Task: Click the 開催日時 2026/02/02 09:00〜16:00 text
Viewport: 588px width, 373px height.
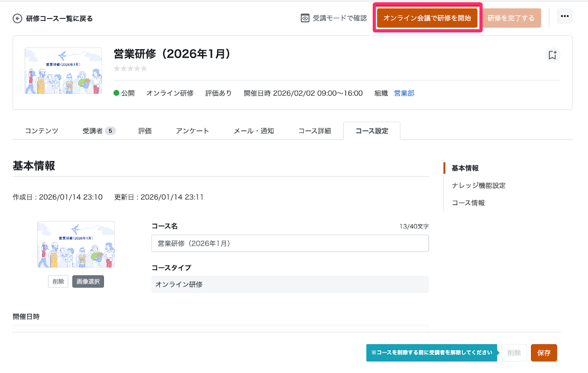Action: click(303, 93)
